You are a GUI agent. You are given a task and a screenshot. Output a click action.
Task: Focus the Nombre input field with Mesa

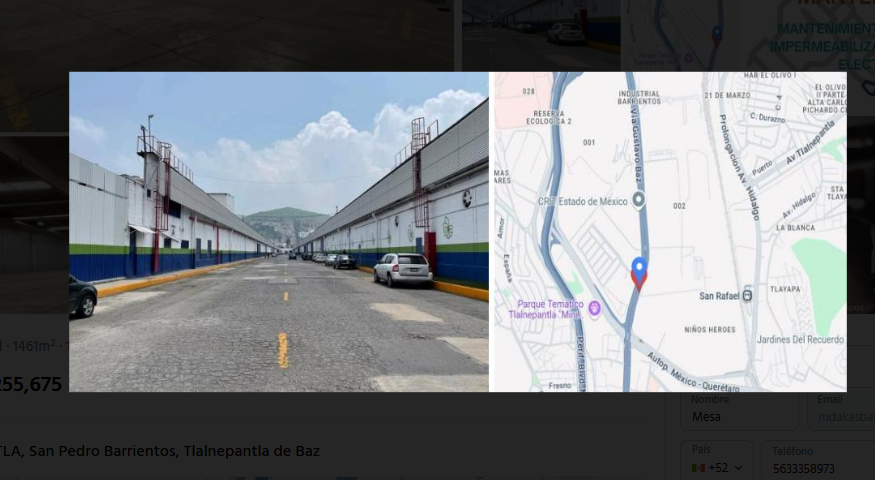[x=739, y=411]
